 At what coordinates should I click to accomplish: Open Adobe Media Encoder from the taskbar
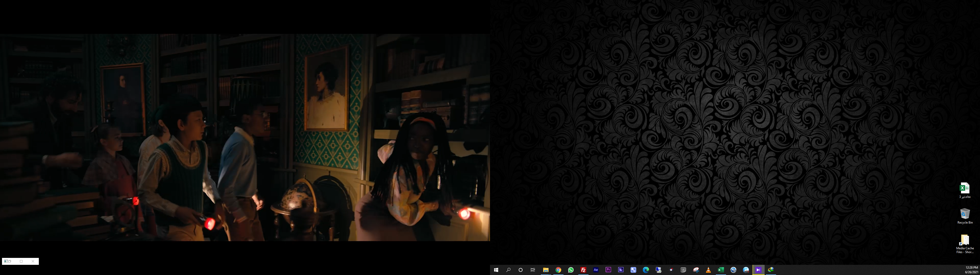pos(621,270)
